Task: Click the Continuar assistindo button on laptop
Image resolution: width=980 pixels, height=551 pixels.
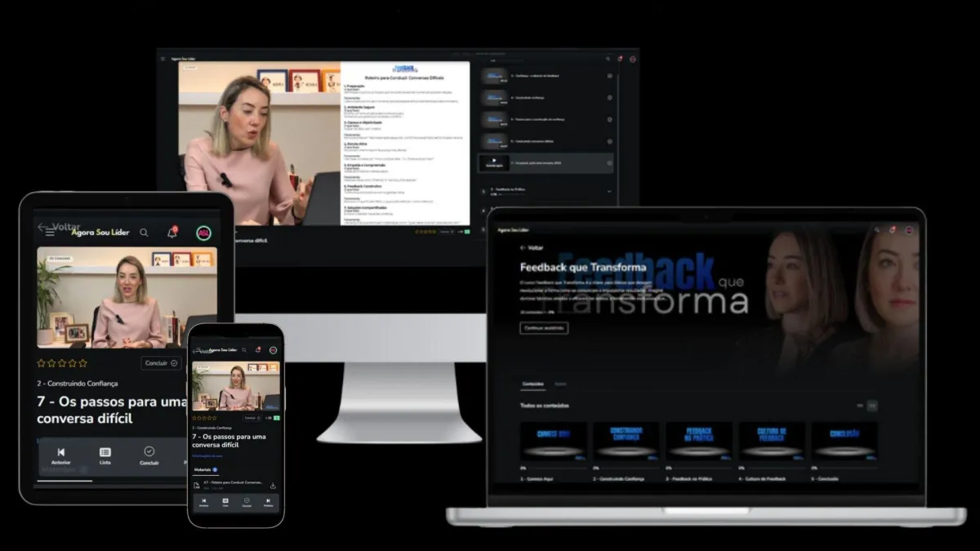Action: [x=544, y=328]
